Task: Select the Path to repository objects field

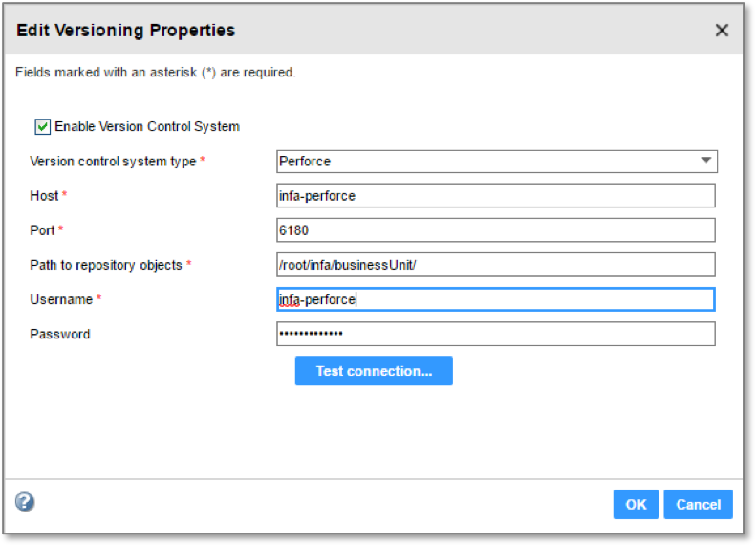Action: 496,265
